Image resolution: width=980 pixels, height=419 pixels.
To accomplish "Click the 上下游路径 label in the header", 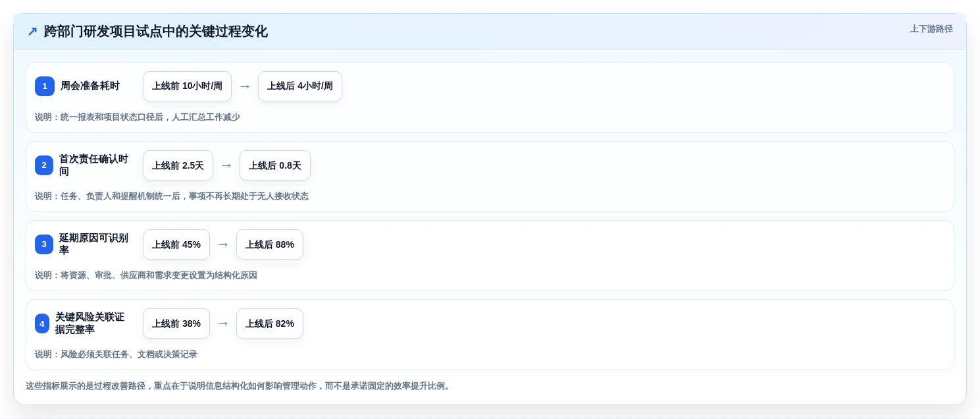I will coord(931,29).
